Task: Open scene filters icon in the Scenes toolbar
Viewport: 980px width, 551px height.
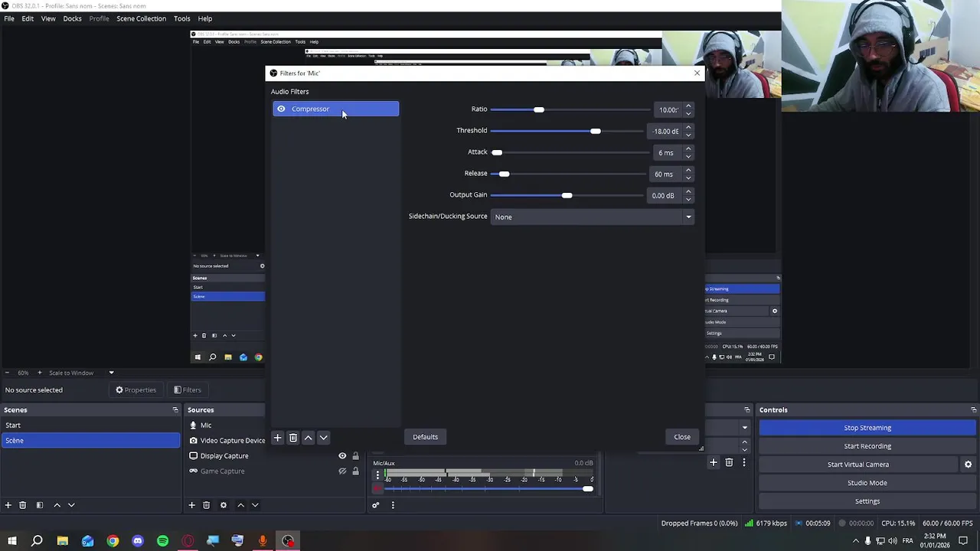Action: 39,505
